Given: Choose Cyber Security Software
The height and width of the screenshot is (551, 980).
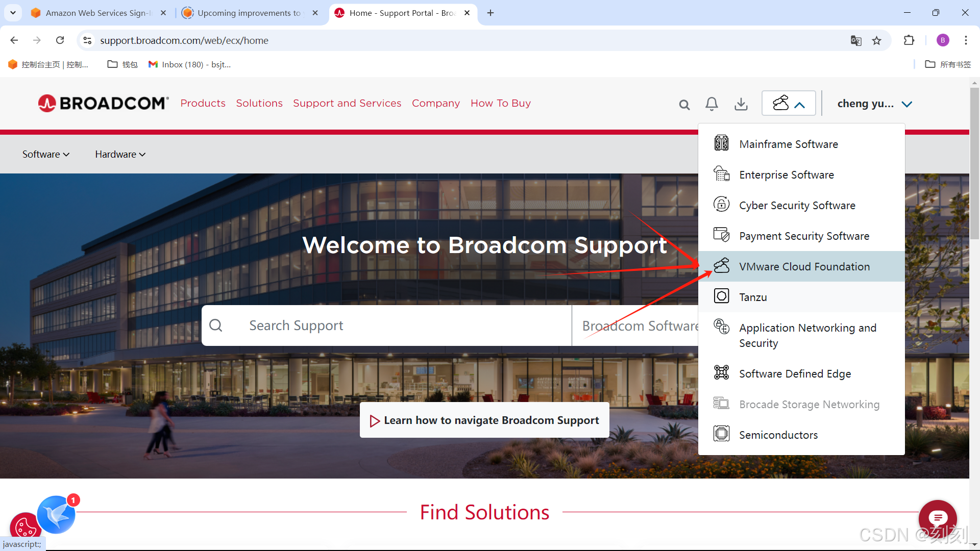Looking at the screenshot, I should (801, 205).
